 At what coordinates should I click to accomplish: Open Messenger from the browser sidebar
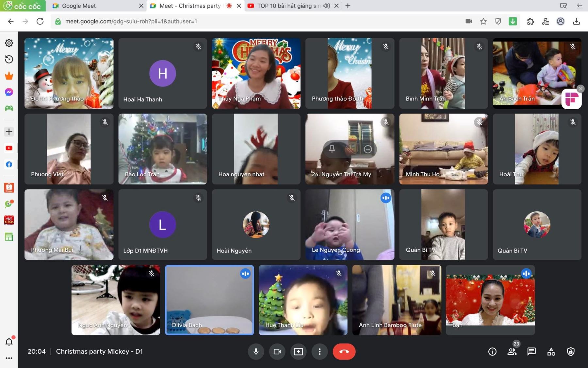pos(9,92)
